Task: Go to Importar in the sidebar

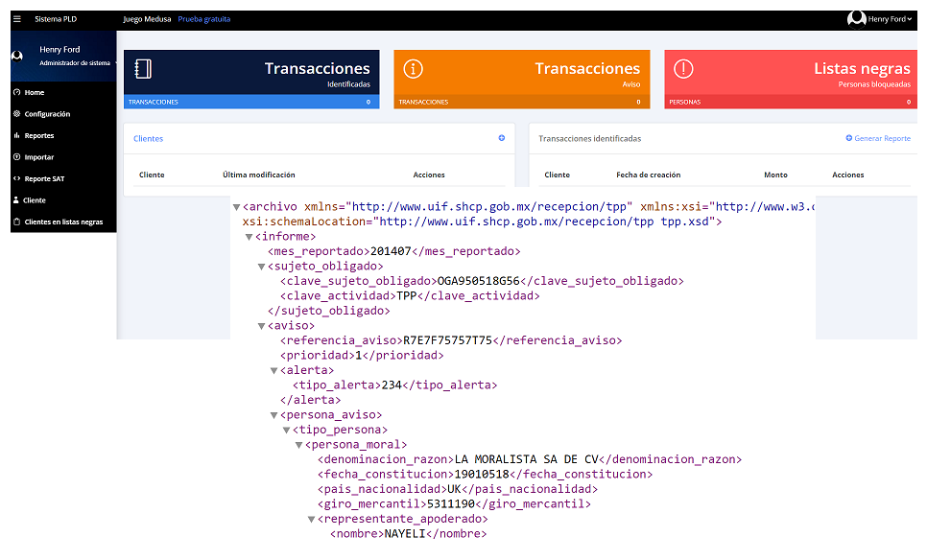Action: 38,157
